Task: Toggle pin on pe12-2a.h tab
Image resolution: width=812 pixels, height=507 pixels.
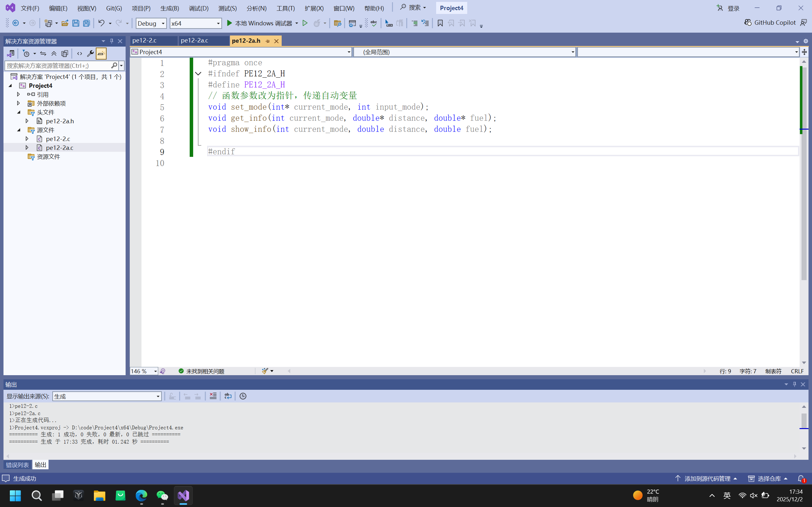Action: click(x=267, y=41)
